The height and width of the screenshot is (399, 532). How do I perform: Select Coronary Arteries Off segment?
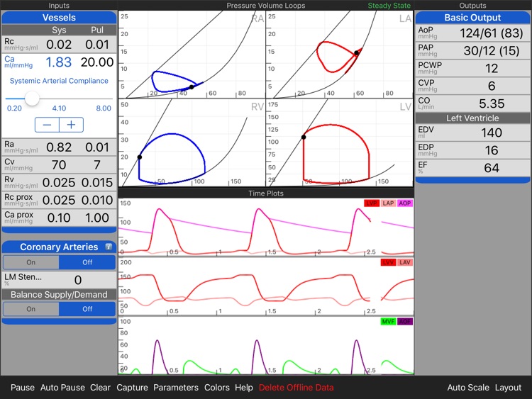pyautogui.click(x=87, y=262)
